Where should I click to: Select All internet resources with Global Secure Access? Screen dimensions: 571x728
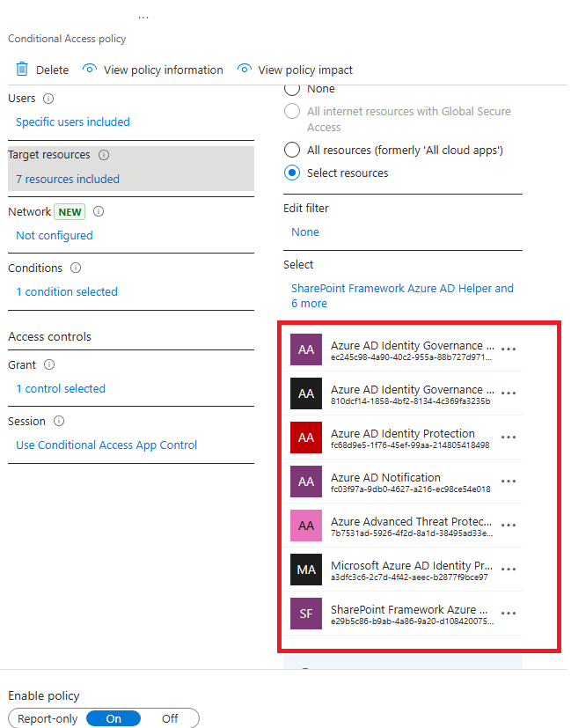click(x=292, y=112)
